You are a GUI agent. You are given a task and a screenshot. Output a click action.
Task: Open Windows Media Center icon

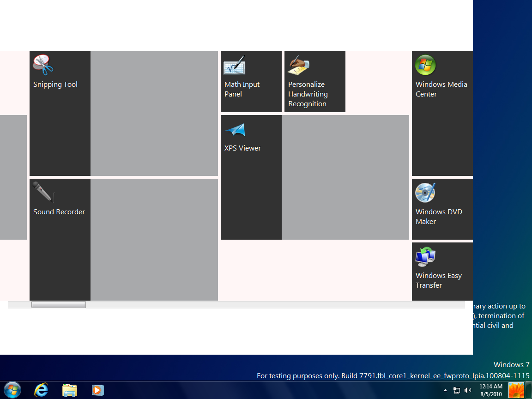(x=425, y=65)
